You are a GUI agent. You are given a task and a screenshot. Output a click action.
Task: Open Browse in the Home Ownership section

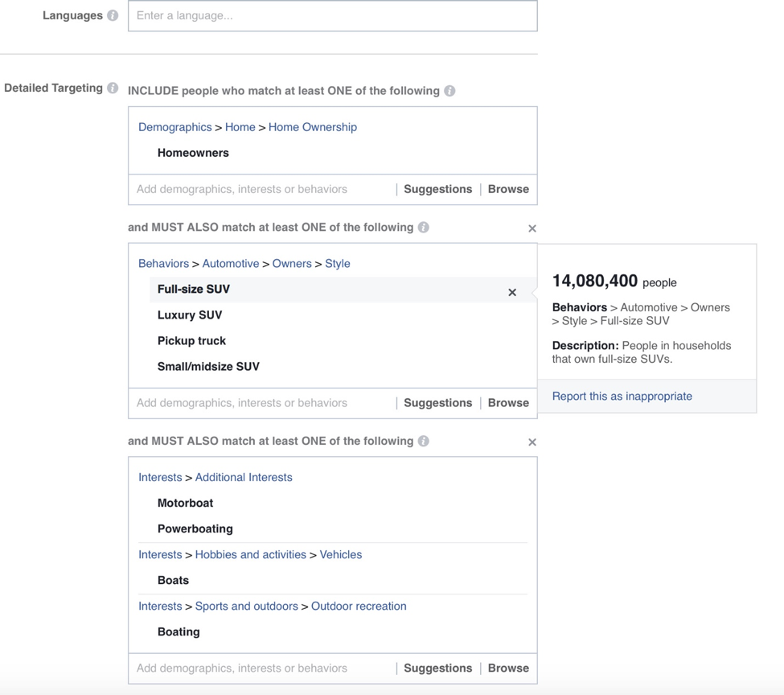pos(508,189)
